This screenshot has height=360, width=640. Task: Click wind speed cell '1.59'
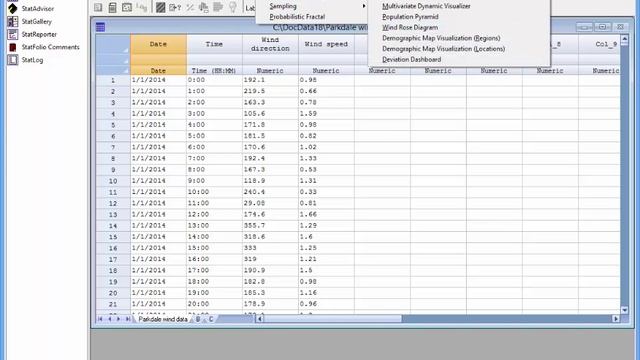[326, 113]
